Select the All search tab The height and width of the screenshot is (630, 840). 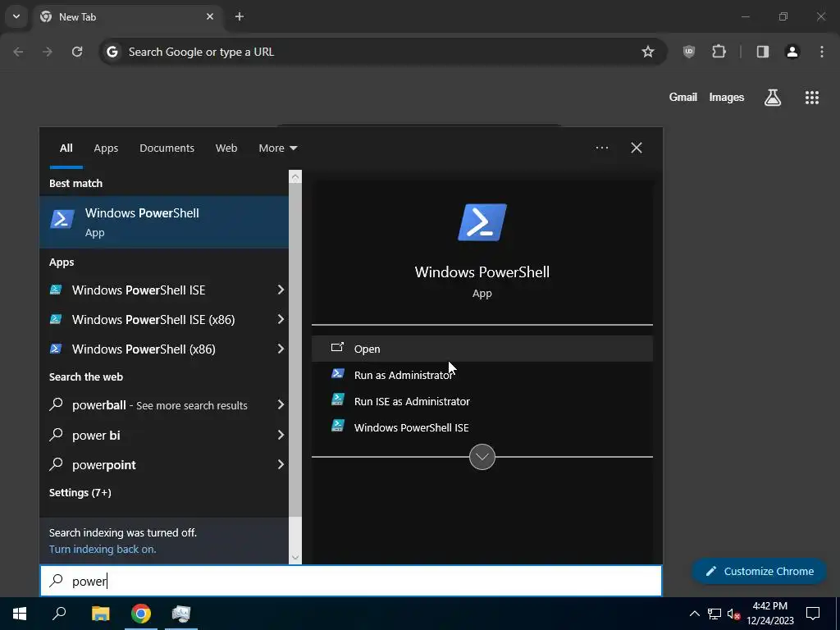pos(66,148)
